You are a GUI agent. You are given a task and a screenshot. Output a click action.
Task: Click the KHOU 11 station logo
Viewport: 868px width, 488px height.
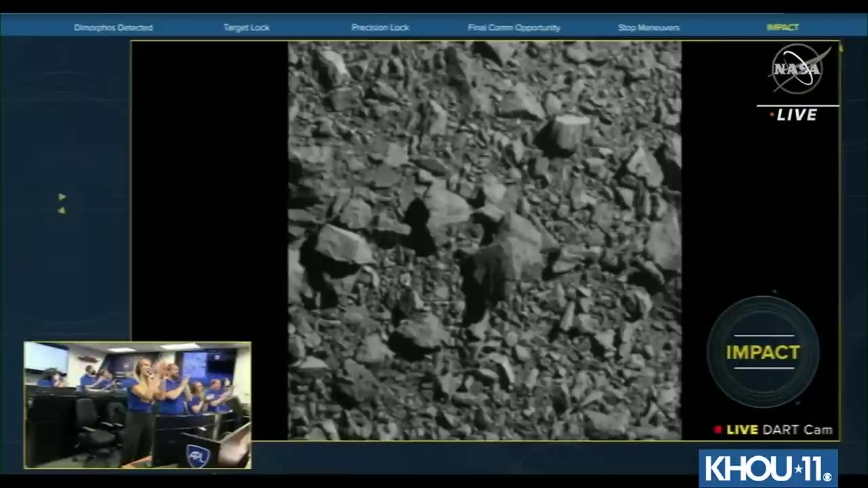tap(768, 468)
